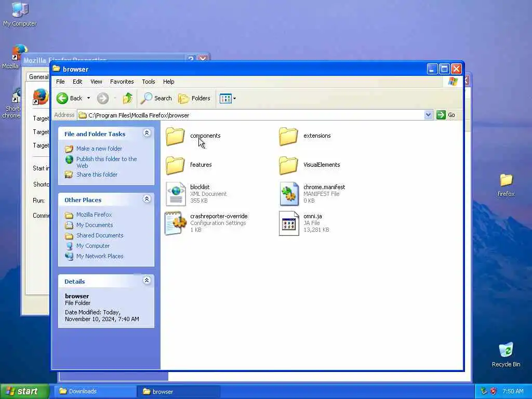Select the omni.ja file icon
Image resolution: width=532 pixels, height=399 pixels.
pyautogui.click(x=289, y=223)
